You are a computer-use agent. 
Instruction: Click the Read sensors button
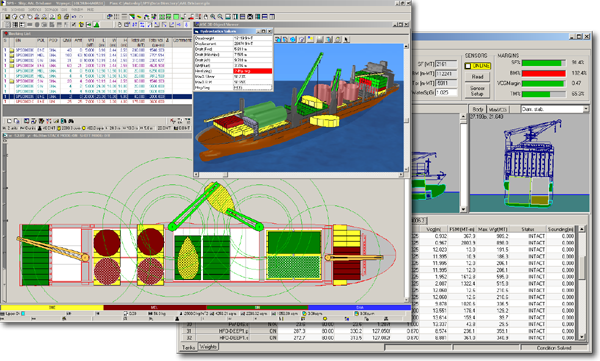478,77
